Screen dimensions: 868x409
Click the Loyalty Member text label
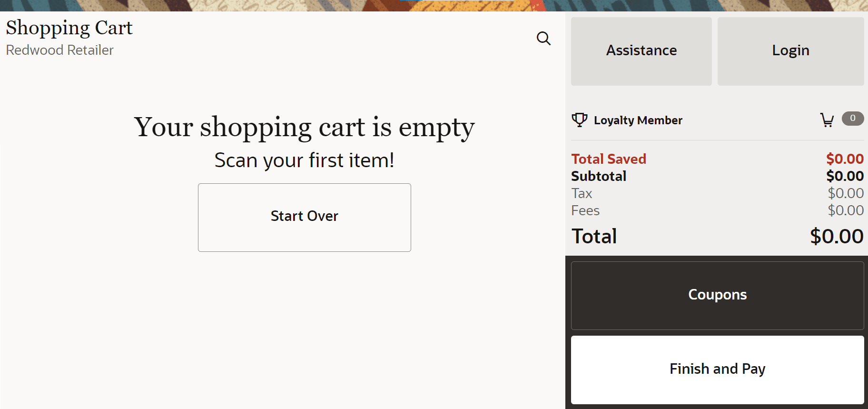638,120
